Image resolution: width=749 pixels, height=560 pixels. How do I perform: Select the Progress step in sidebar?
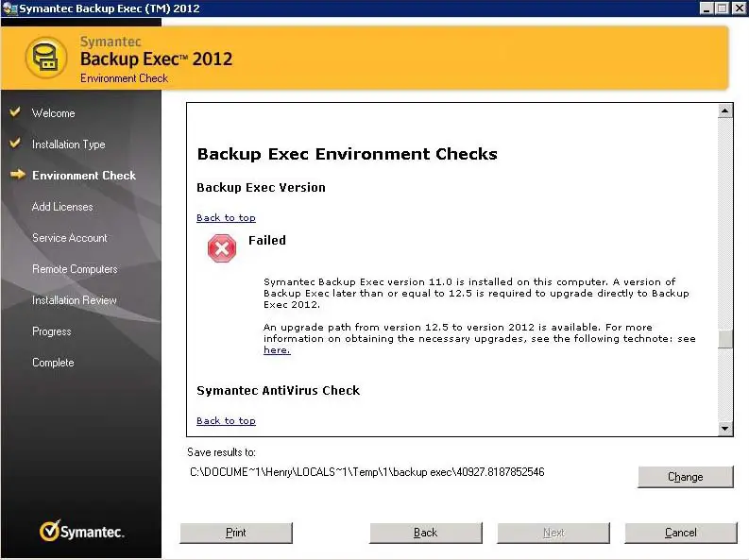(52, 331)
